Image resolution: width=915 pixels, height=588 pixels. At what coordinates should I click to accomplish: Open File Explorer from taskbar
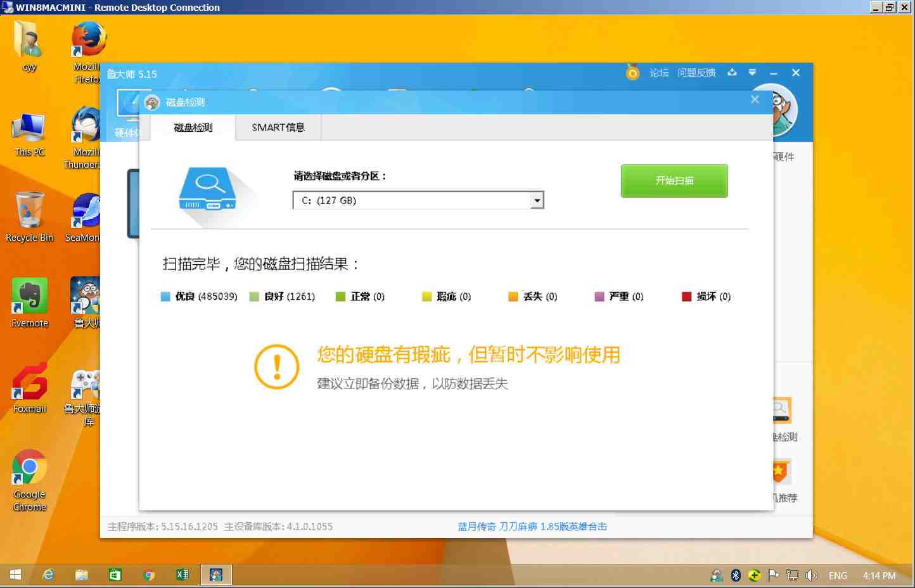coord(82,575)
